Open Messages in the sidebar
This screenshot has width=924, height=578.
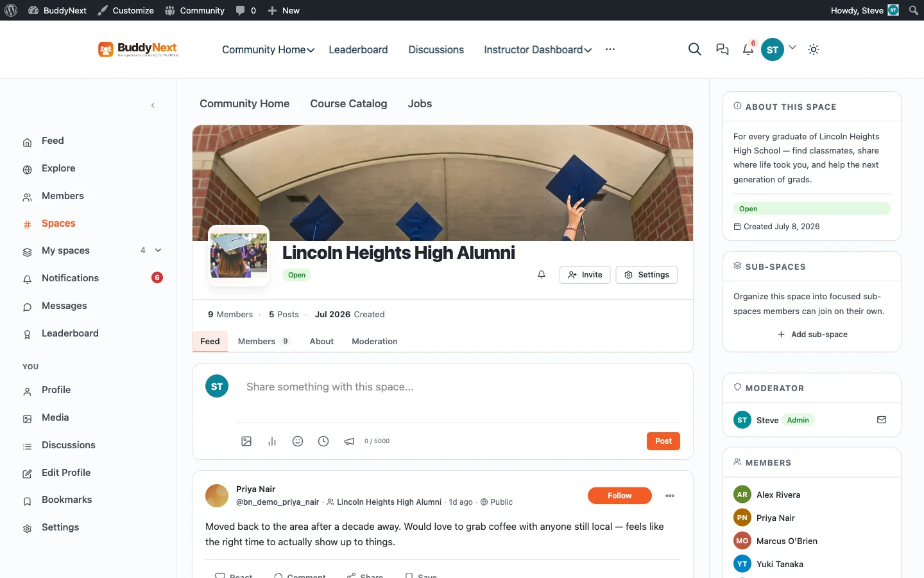point(64,306)
